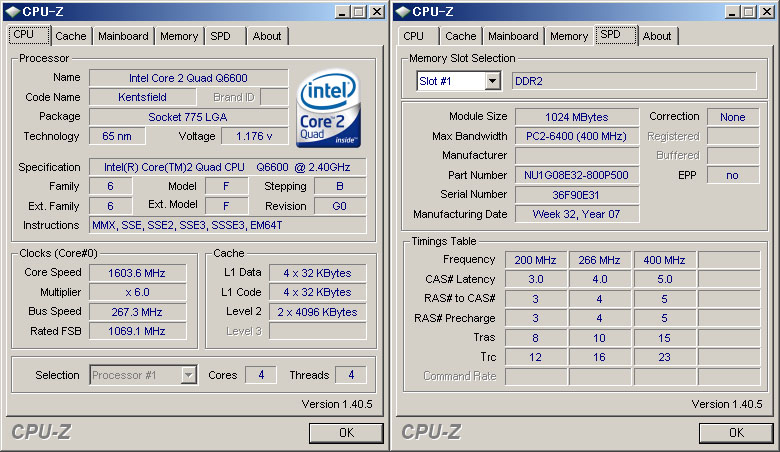The width and height of the screenshot is (780, 452).
Task: Switch to Memory tab in left CPU-Z window
Action: tap(179, 36)
